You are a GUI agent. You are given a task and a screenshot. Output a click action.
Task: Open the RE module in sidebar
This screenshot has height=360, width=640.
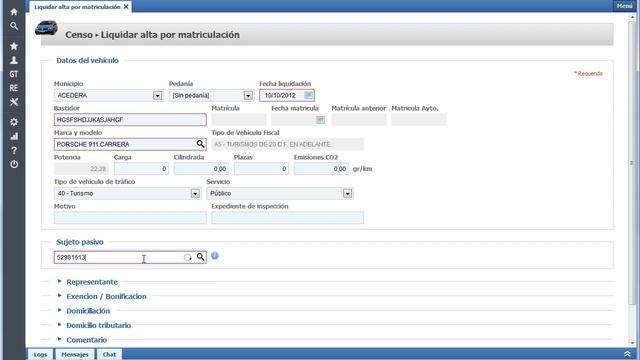tap(14, 88)
